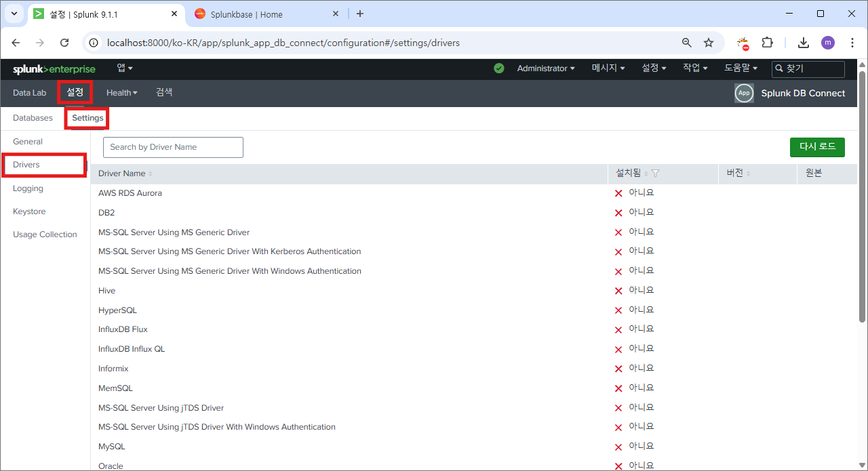The image size is (868, 471).
Task: Select the Settings tab
Action: [x=88, y=118]
